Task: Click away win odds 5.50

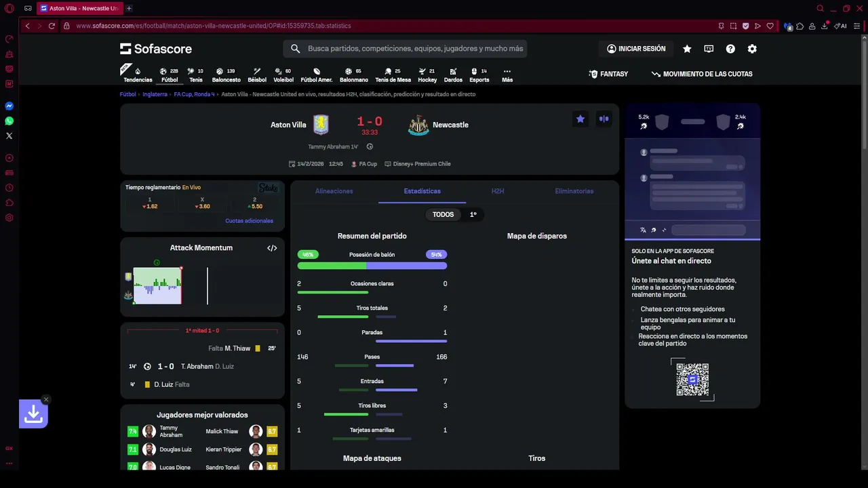Action: (255, 203)
